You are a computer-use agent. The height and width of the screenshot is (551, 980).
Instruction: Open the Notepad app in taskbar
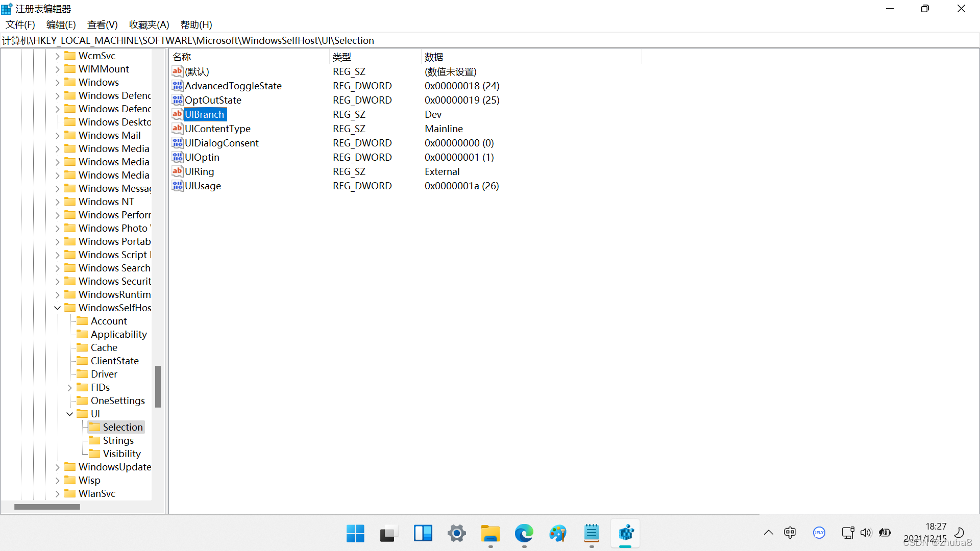591,534
